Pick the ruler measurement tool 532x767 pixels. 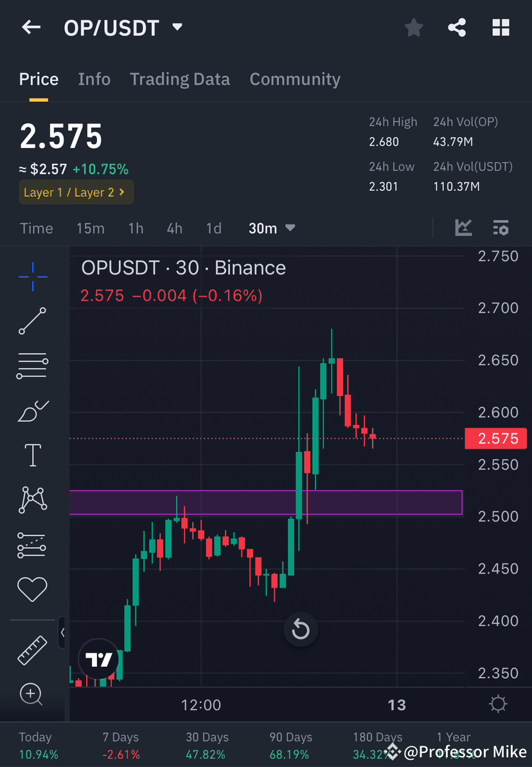pyautogui.click(x=32, y=650)
